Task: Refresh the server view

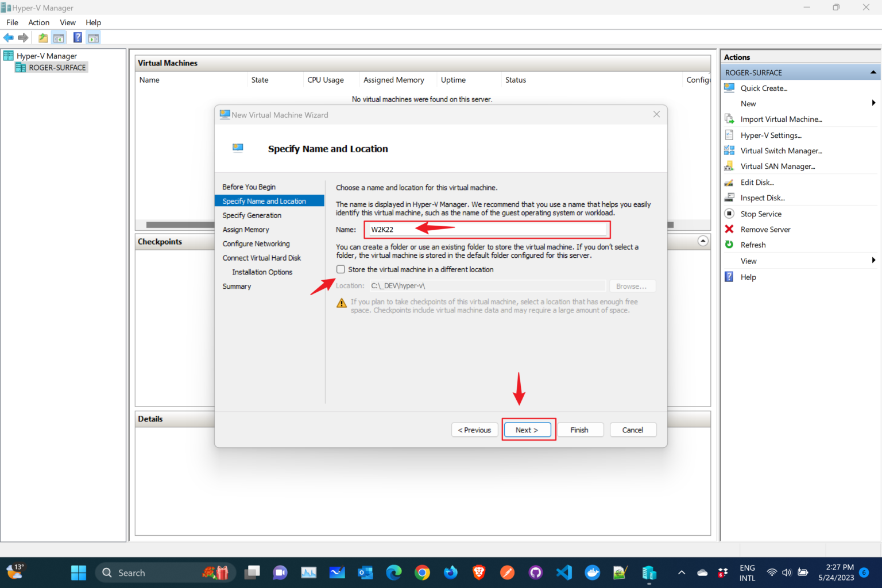Action: click(x=752, y=245)
